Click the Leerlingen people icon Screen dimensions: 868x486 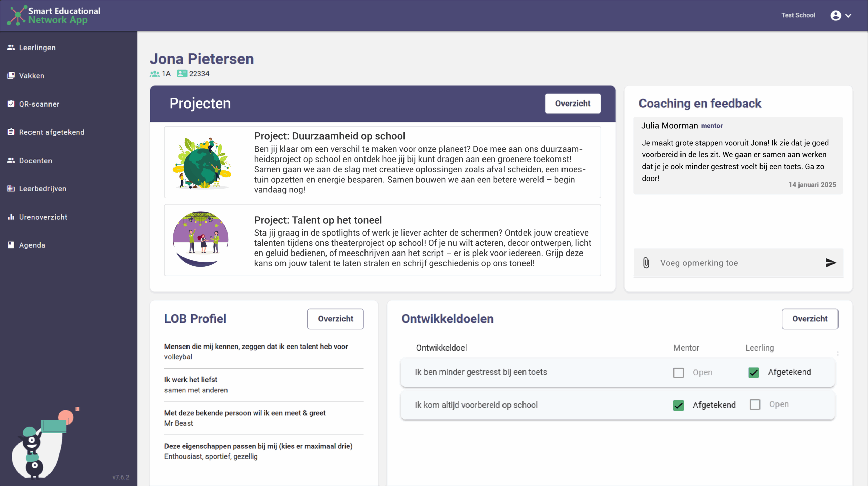(11, 48)
